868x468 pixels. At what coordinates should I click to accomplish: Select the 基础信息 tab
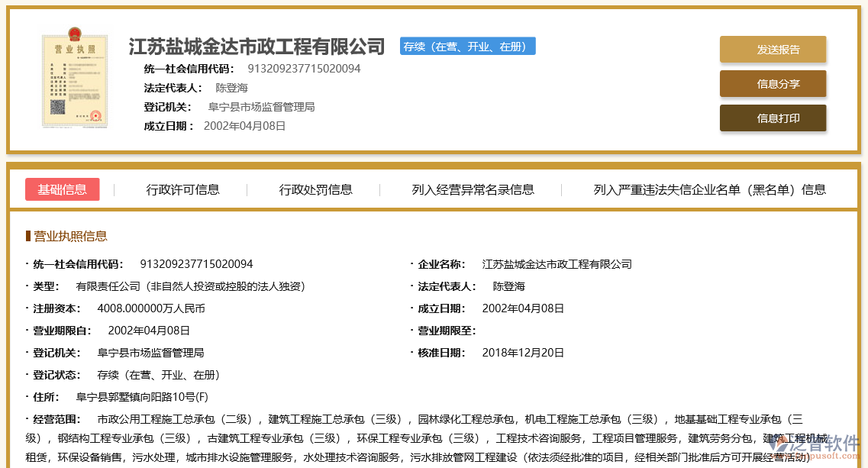pos(63,189)
